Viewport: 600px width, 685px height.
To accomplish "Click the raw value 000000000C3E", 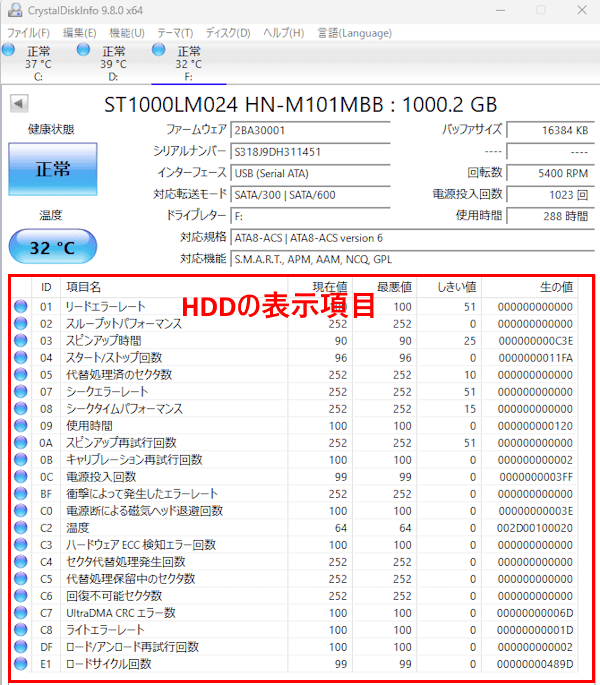I will coord(535,341).
